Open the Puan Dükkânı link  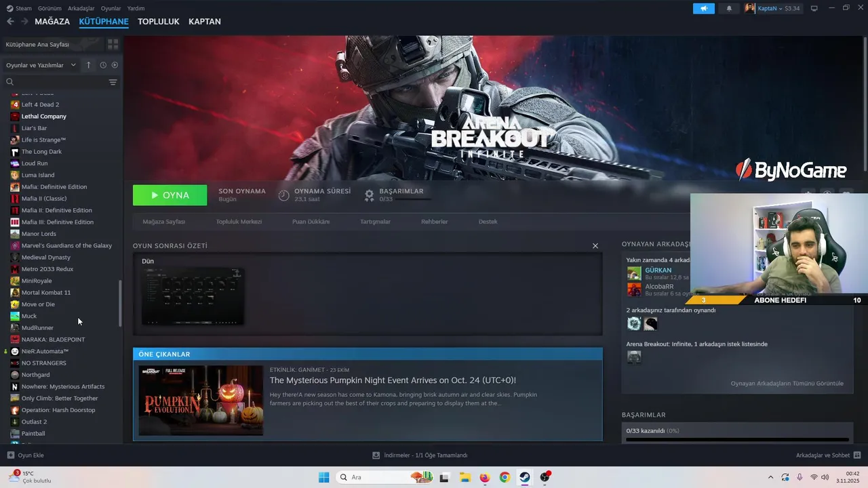pos(311,222)
